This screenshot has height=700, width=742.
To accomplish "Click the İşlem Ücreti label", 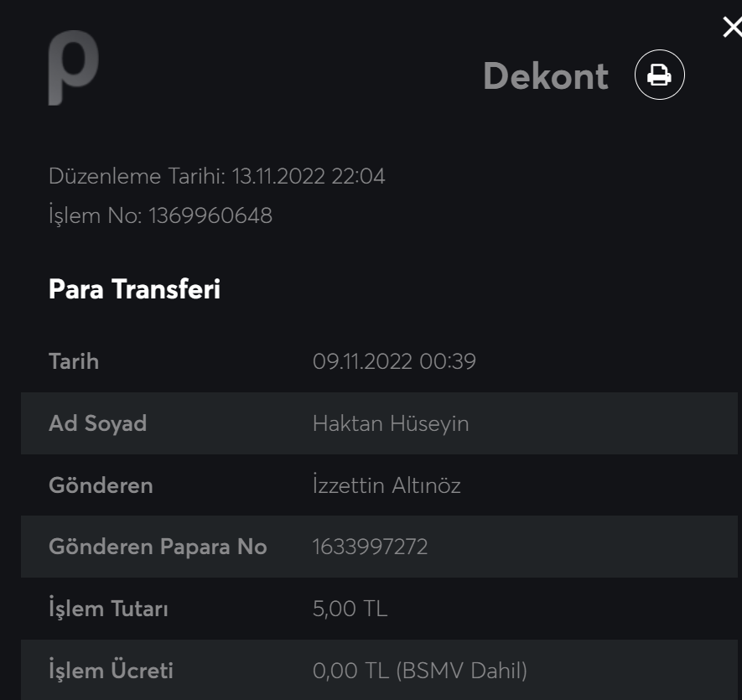I will click(111, 671).
